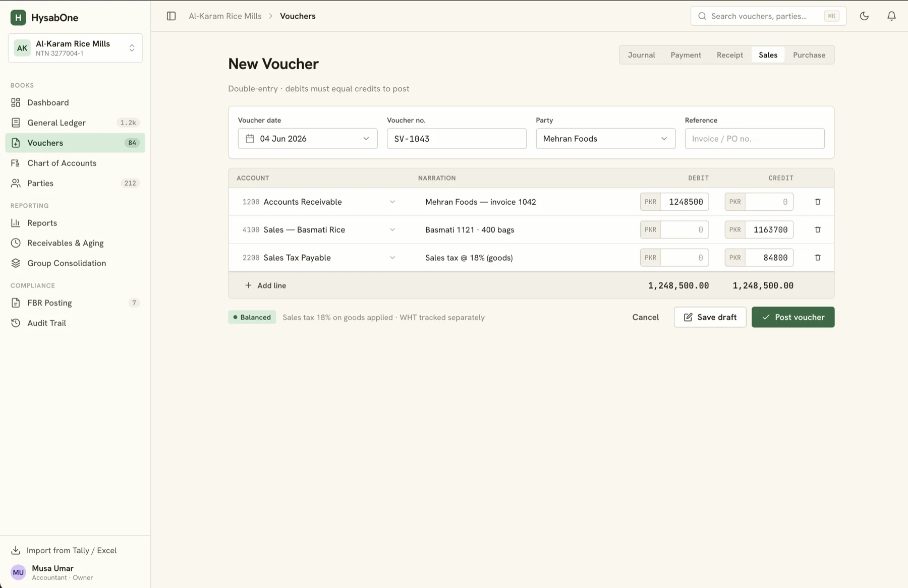Click the Receivables & Aging clock icon
This screenshot has width=908, height=588.
click(x=16, y=243)
